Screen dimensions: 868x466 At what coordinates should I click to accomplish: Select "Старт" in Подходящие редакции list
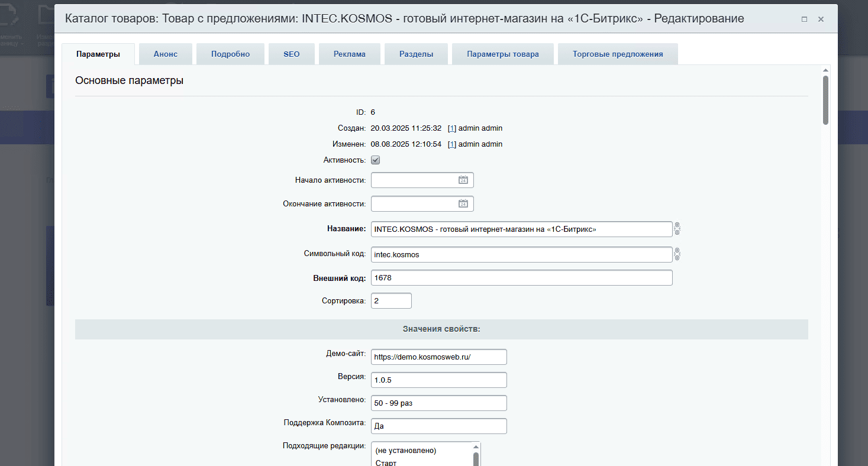pyautogui.click(x=386, y=462)
